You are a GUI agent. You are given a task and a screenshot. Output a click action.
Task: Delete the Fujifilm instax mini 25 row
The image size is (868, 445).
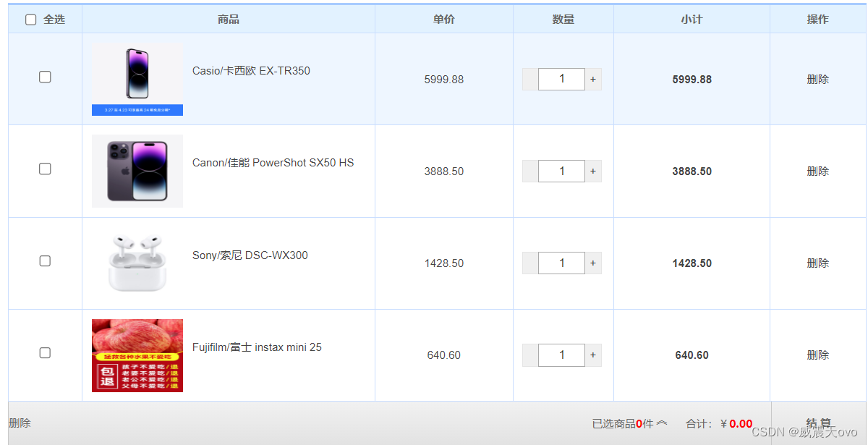pyautogui.click(x=818, y=355)
